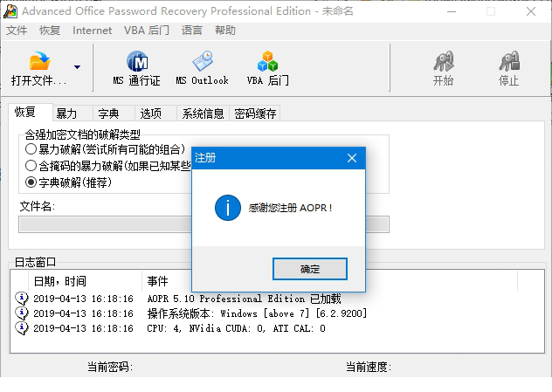Click info icon of the CPU log row
The image size is (552, 392).
click(22, 328)
